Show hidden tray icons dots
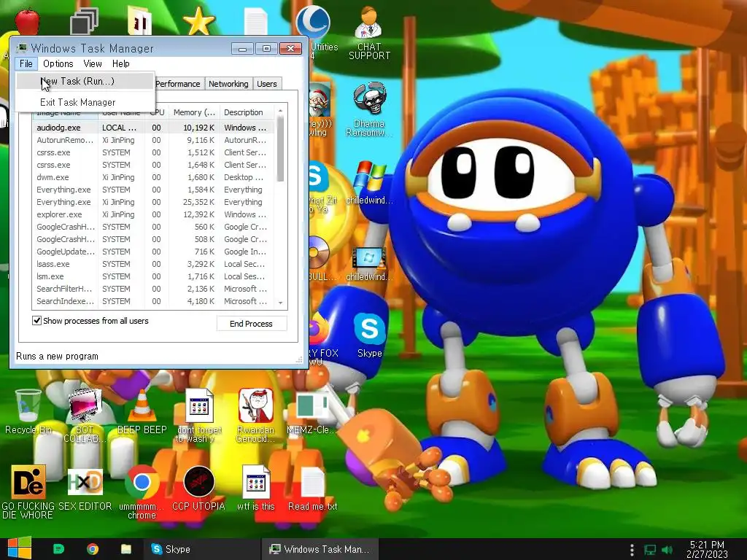 [x=632, y=550]
